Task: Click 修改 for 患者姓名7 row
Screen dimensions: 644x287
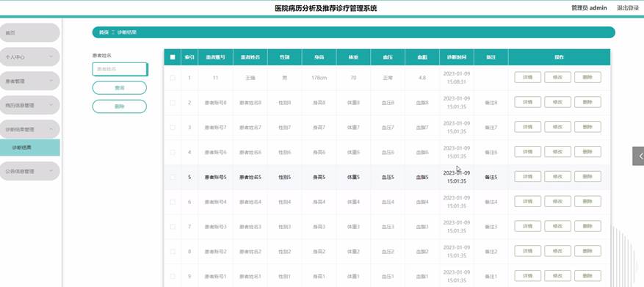Action: click(x=557, y=127)
